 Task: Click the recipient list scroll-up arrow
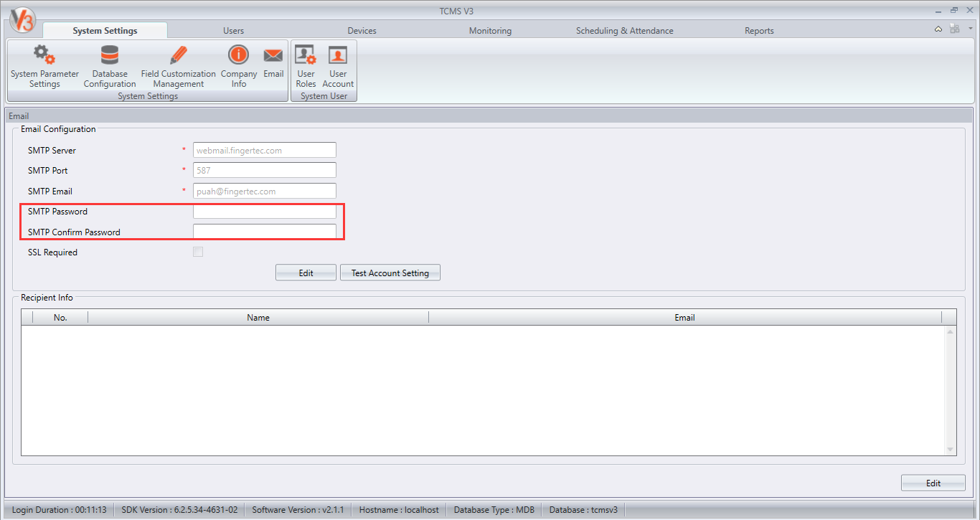(951, 331)
